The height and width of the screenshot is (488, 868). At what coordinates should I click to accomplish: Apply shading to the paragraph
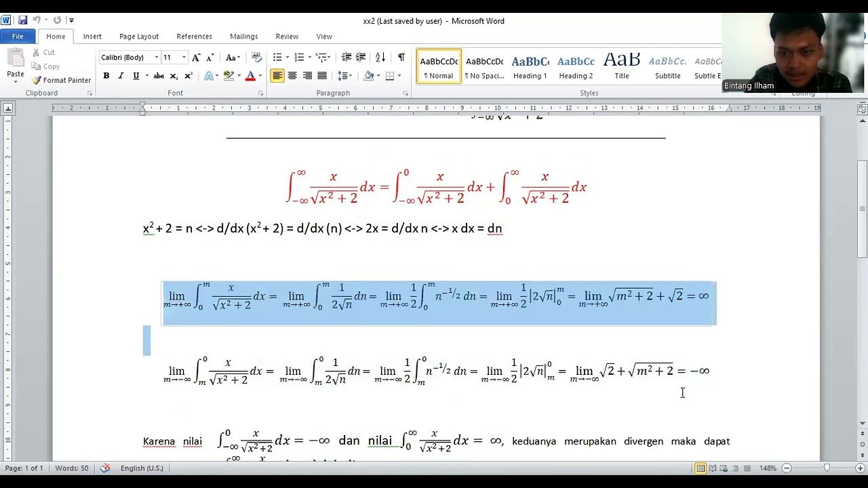pos(368,76)
